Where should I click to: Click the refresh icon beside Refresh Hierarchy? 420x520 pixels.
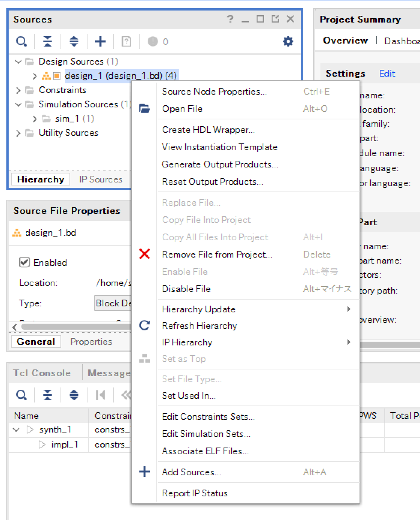pyautogui.click(x=145, y=325)
